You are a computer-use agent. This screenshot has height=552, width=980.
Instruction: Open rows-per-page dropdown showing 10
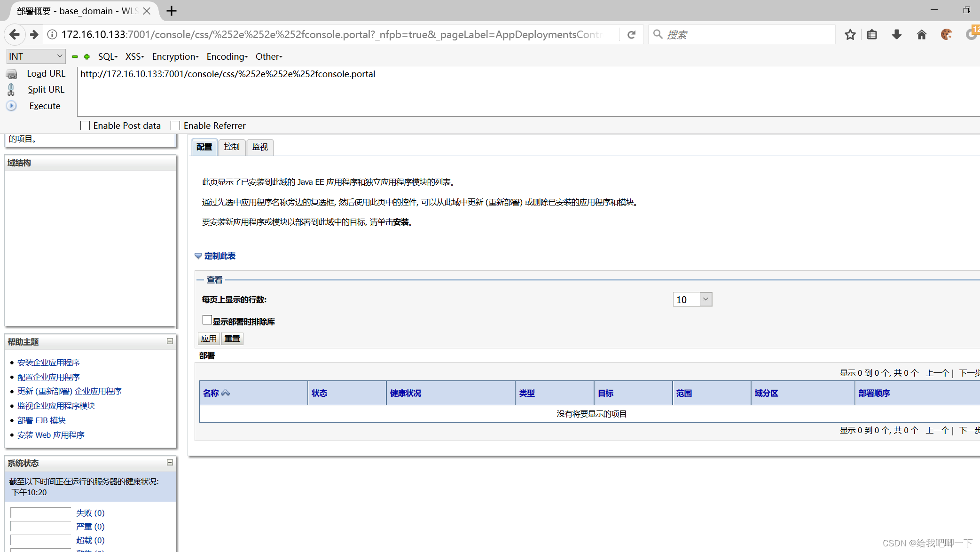tap(692, 300)
